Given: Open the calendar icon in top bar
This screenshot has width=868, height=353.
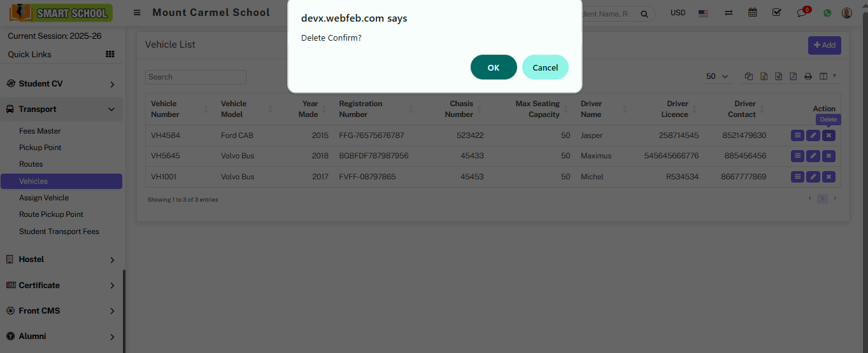Looking at the screenshot, I should click(753, 13).
